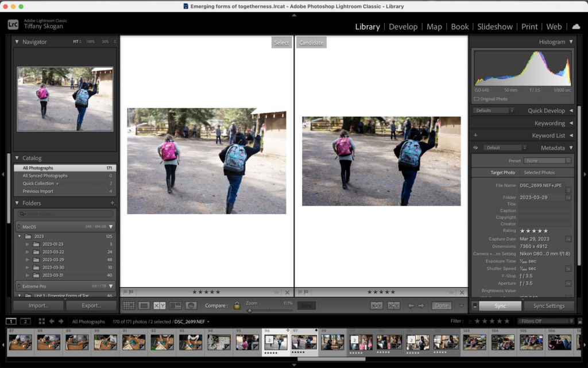The image size is (588, 368).
Task: Open People view face icon
Action: pos(191,306)
